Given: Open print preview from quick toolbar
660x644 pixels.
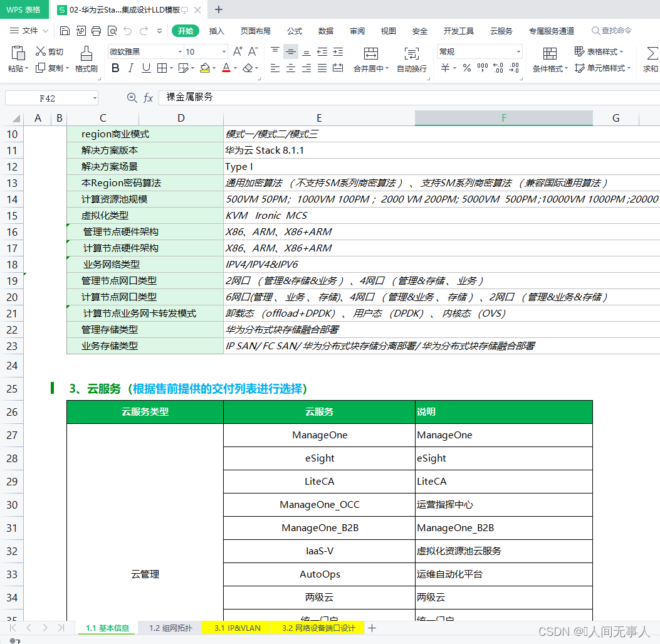Looking at the screenshot, I should (112, 31).
